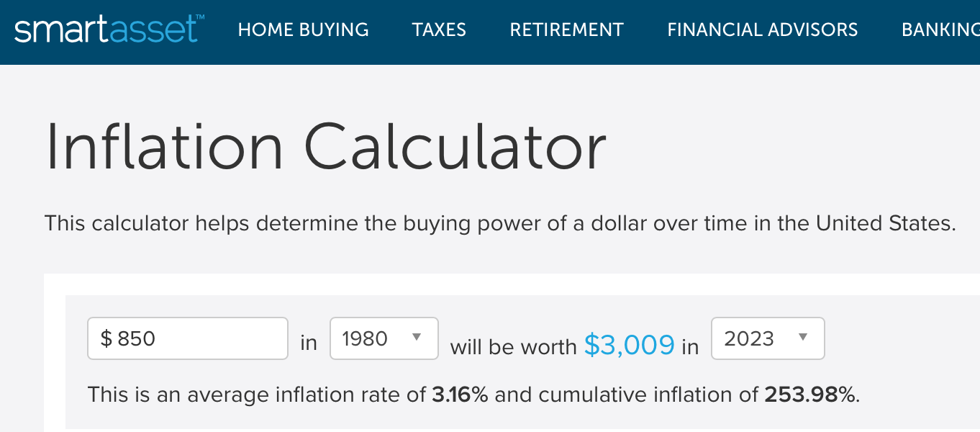Open the 1980 starting year dropdown

tap(384, 338)
